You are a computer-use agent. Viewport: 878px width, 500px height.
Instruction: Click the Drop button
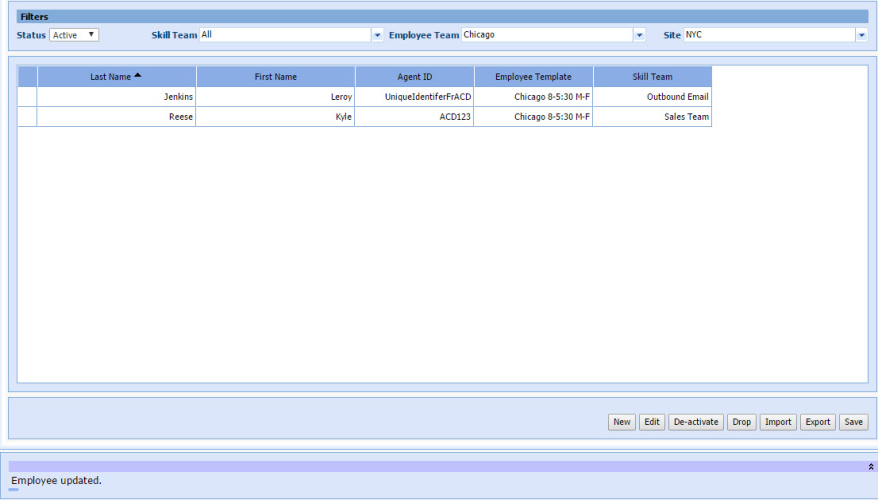point(741,422)
